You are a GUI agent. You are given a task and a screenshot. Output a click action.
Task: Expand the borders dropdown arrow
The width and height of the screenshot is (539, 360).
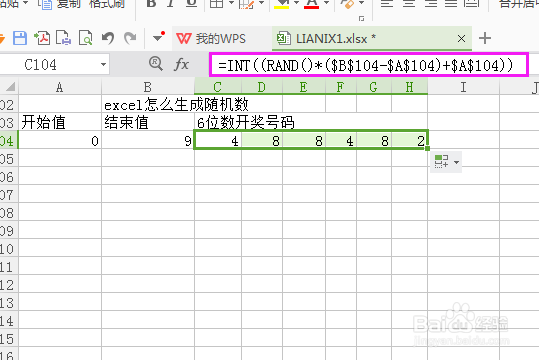(x=231, y=3)
